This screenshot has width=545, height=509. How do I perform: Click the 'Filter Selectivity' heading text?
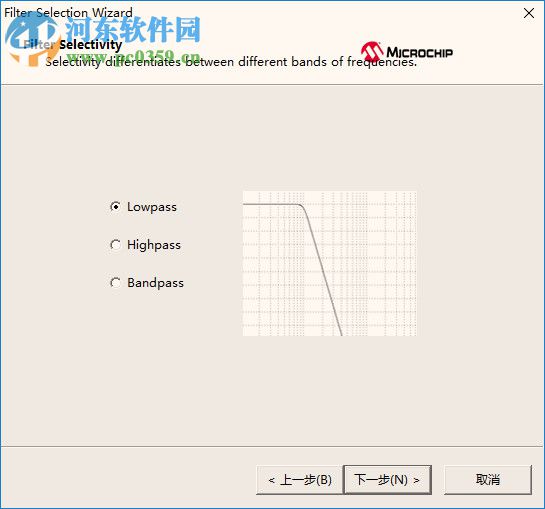tap(73, 45)
